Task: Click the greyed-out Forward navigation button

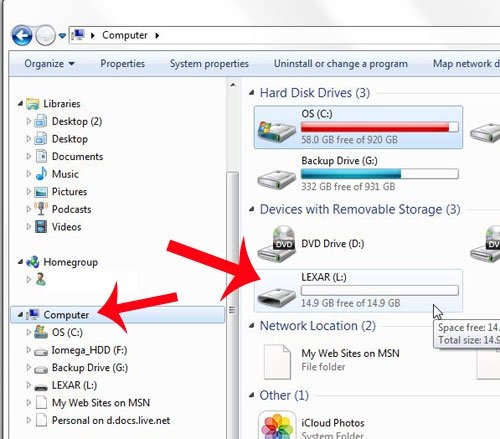Action: click(x=45, y=35)
